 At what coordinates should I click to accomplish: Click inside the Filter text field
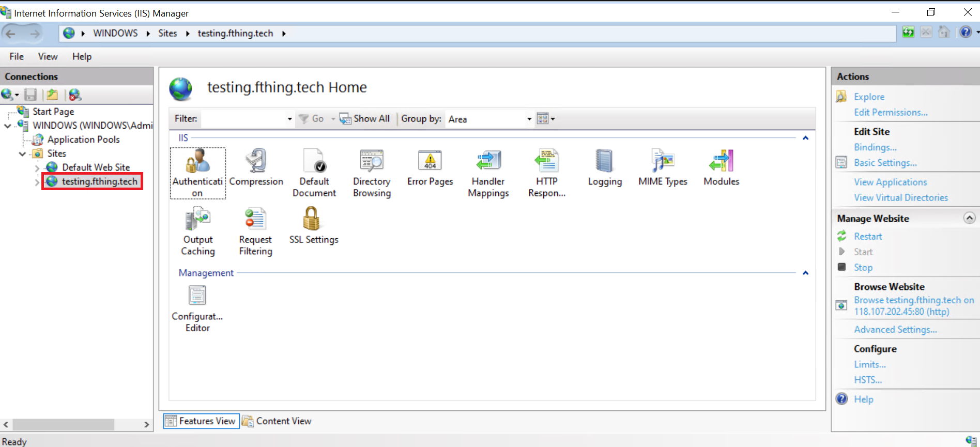pyautogui.click(x=243, y=119)
